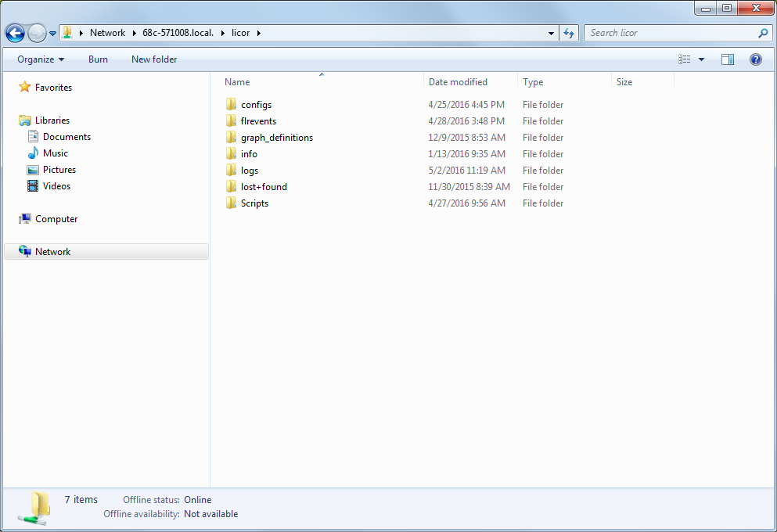Open the Videos library
777x532 pixels.
pyautogui.click(x=56, y=185)
